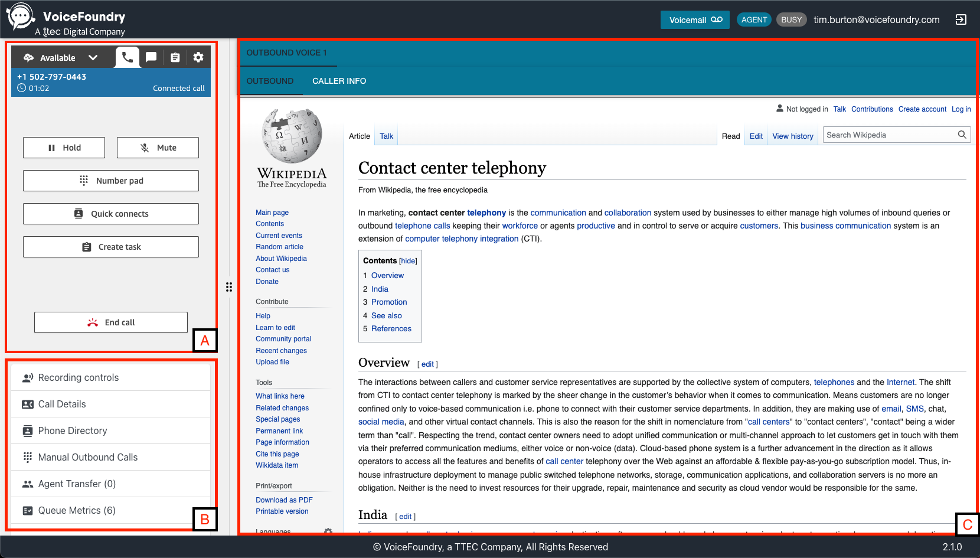Click the agent status cloud icon
Viewport: 980px width, 558px height.
(x=28, y=58)
